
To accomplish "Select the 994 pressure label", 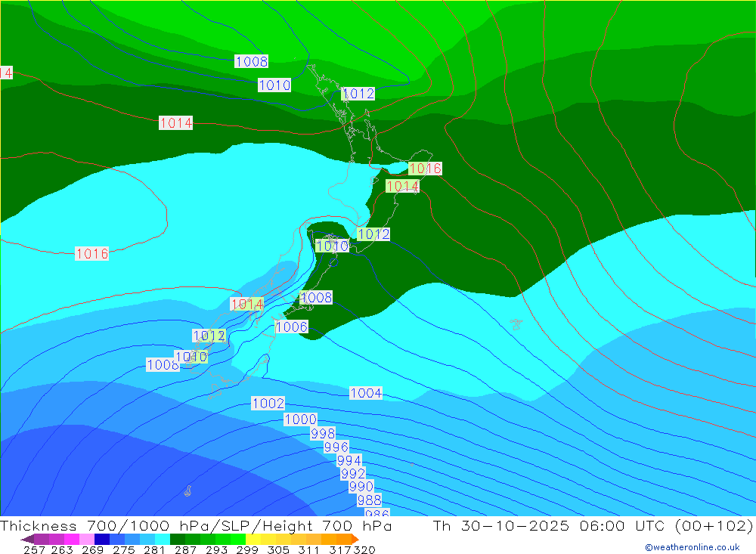I will coord(349,460).
